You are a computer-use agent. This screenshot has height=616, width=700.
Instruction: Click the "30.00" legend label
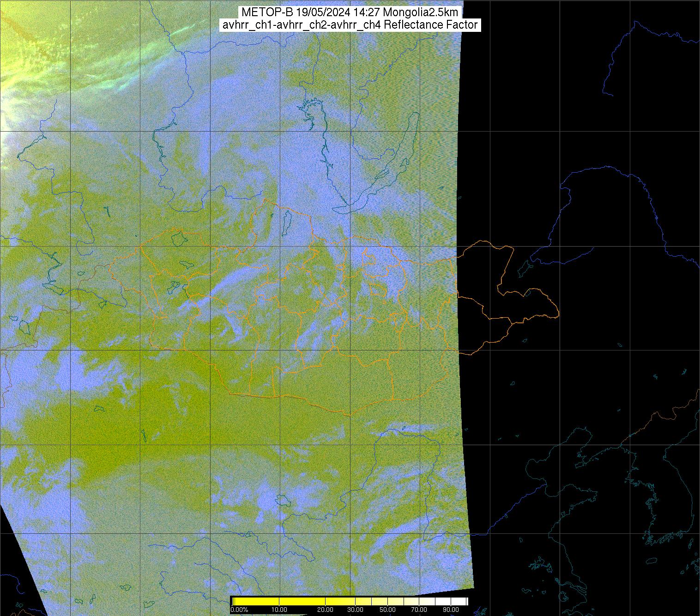[354, 610]
